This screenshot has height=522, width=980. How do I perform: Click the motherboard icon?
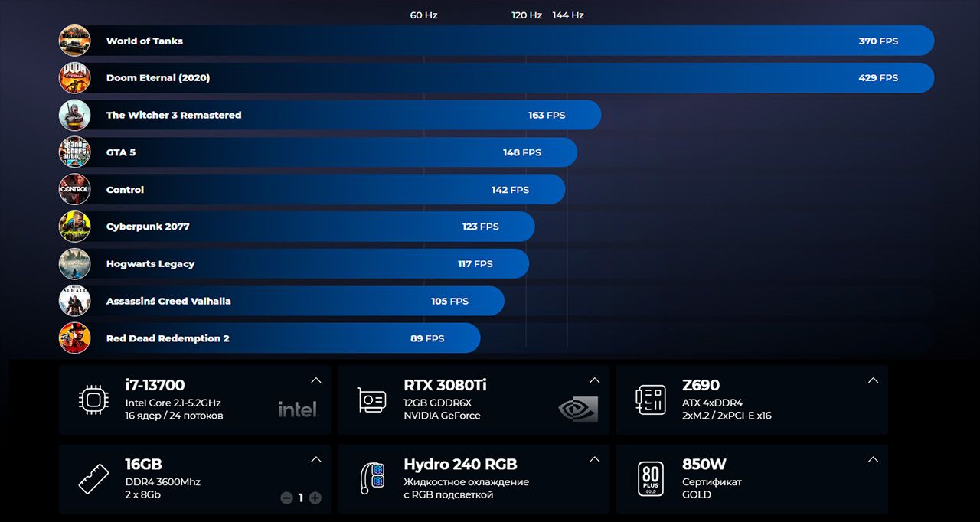(651, 400)
